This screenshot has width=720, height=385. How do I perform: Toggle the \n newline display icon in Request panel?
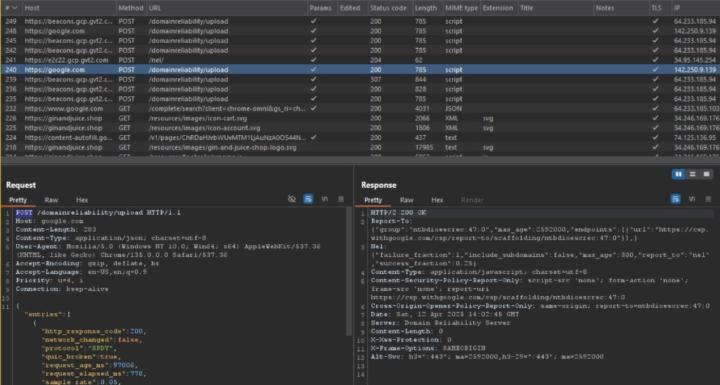click(325, 199)
